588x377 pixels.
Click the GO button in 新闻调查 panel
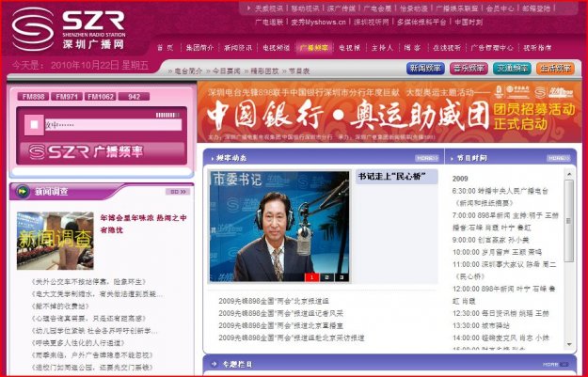point(178,192)
